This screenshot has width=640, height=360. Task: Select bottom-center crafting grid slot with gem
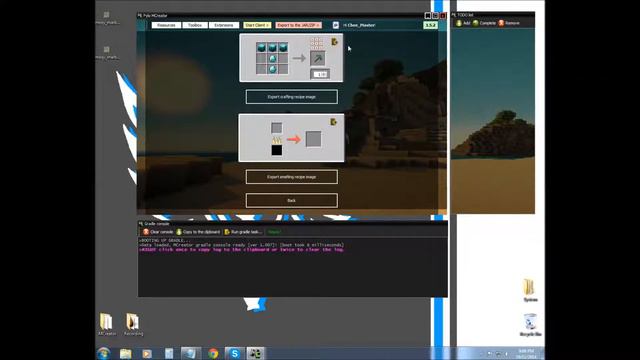click(x=272, y=69)
